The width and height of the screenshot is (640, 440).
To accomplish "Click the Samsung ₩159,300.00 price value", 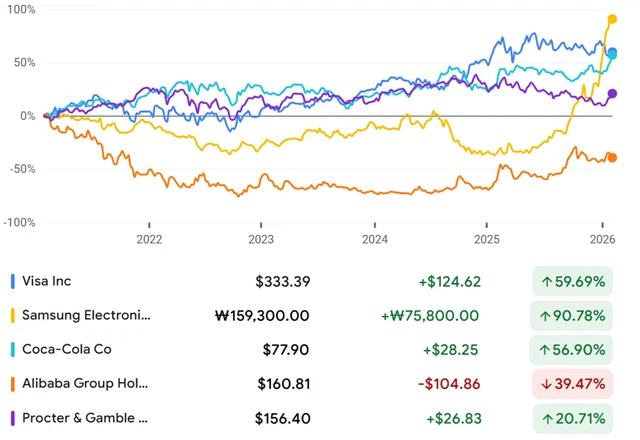I will 262,316.
